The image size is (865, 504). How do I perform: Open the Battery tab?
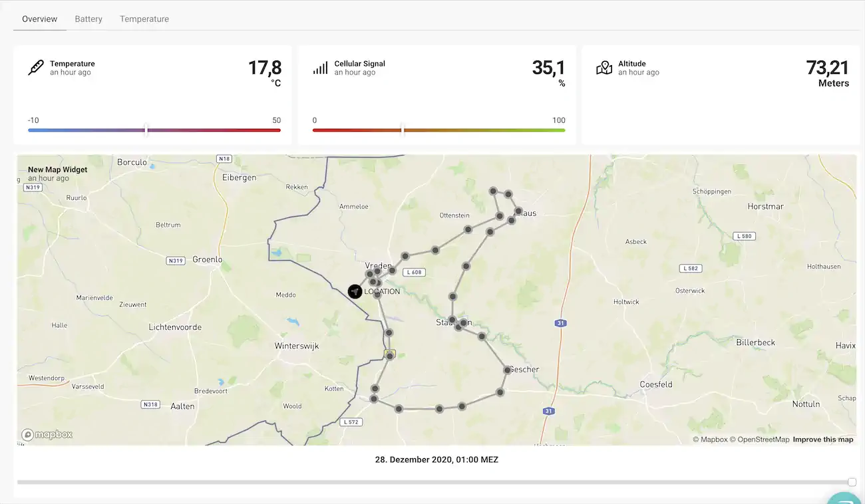coord(88,19)
